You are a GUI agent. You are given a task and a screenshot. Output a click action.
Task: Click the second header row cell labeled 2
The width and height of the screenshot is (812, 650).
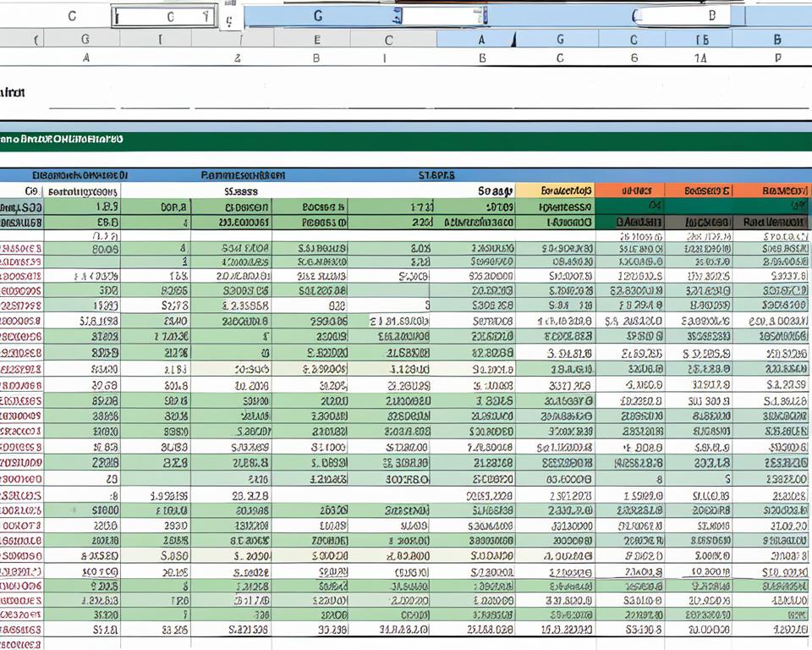(x=237, y=58)
